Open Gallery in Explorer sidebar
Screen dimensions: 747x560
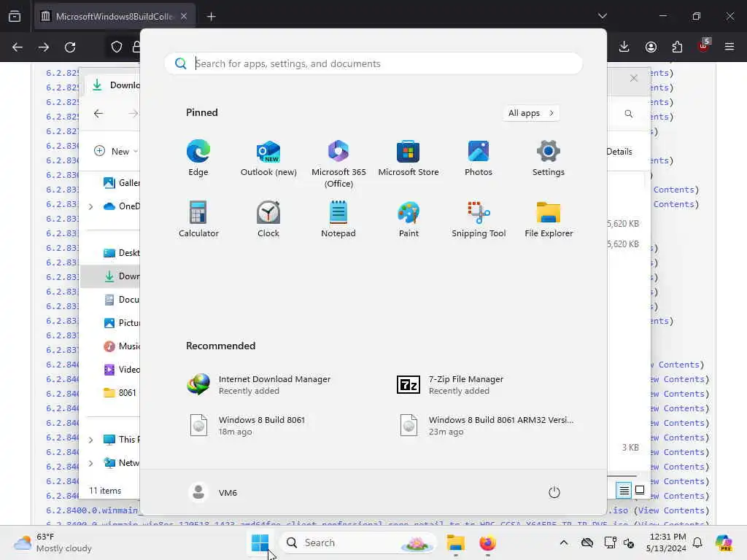(121, 183)
